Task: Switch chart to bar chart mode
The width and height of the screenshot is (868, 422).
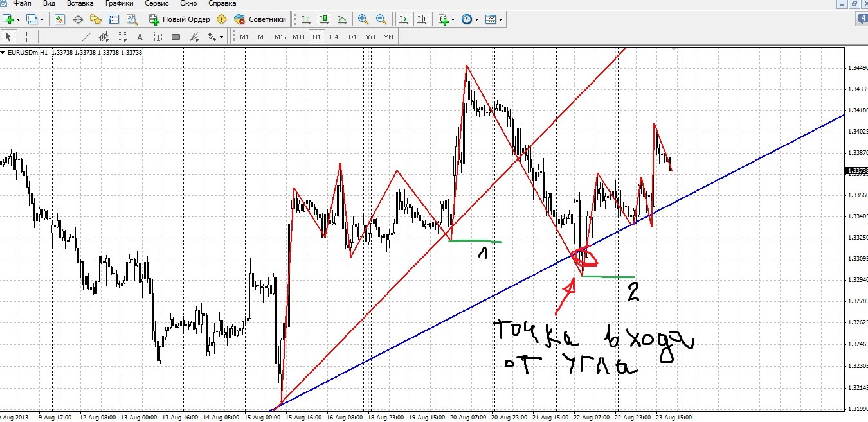Action: pyautogui.click(x=307, y=19)
